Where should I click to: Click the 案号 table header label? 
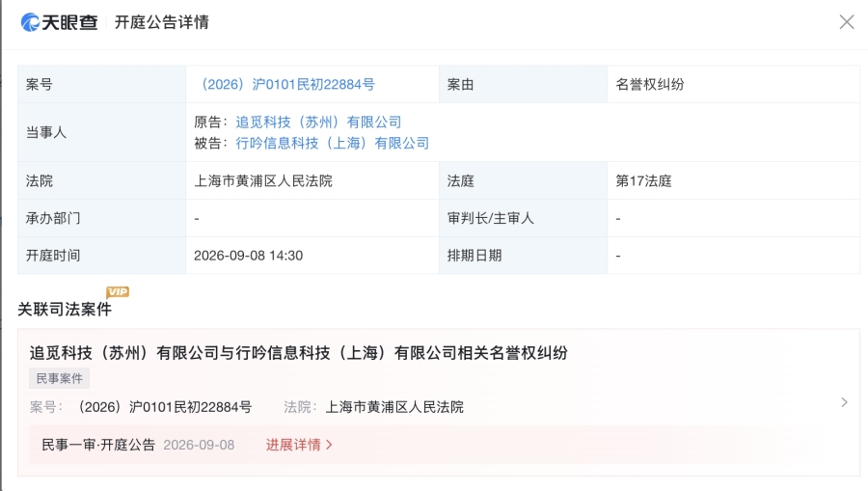pos(40,84)
